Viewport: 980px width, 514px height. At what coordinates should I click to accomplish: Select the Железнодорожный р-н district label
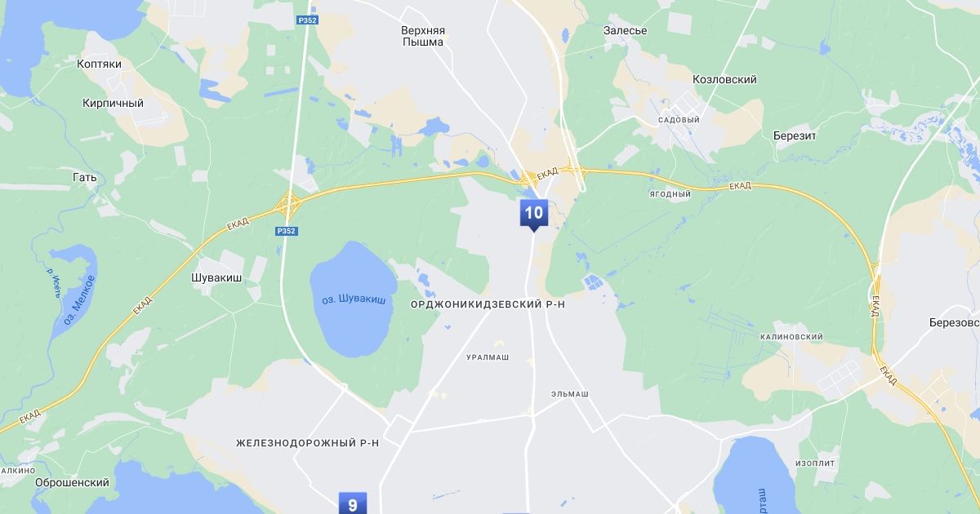308,443
